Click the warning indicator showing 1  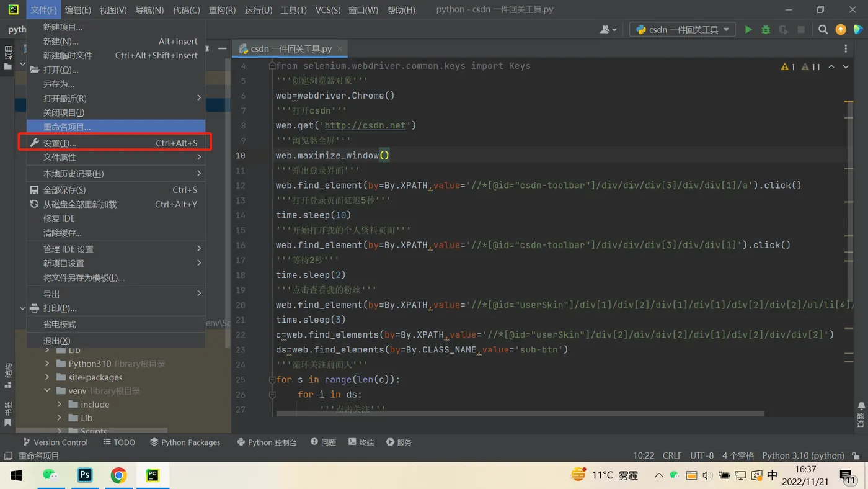pos(788,67)
